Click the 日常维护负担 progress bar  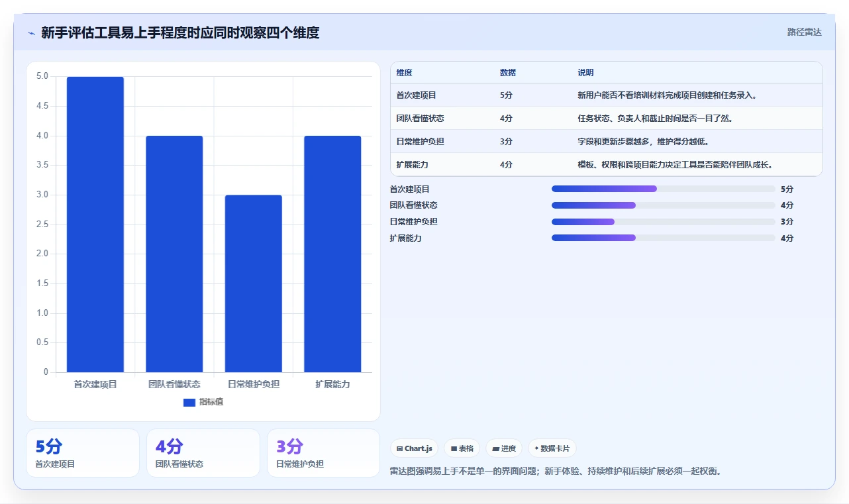tap(663, 222)
